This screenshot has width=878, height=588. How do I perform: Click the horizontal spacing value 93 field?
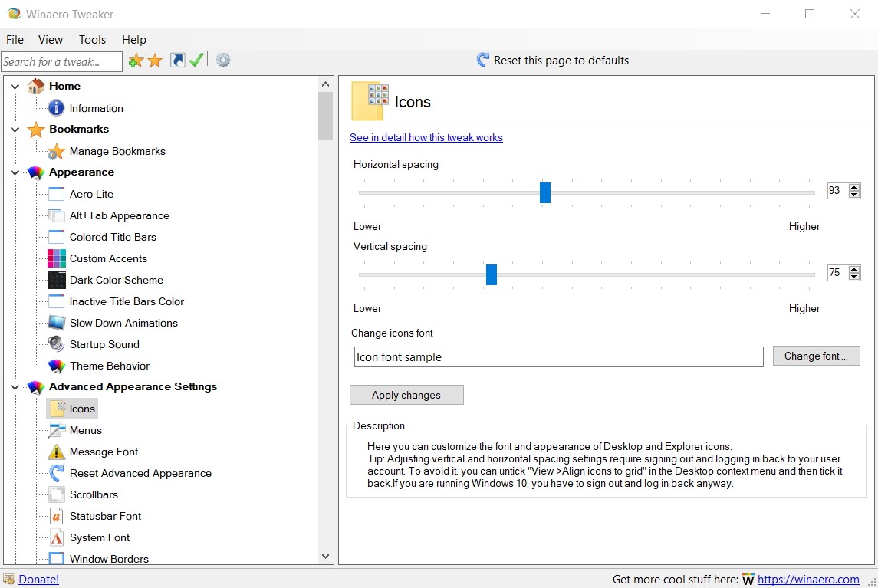pos(837,190)
